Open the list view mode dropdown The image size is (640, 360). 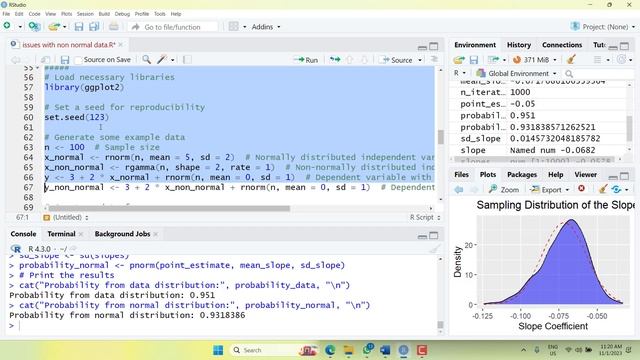[602, 60]
